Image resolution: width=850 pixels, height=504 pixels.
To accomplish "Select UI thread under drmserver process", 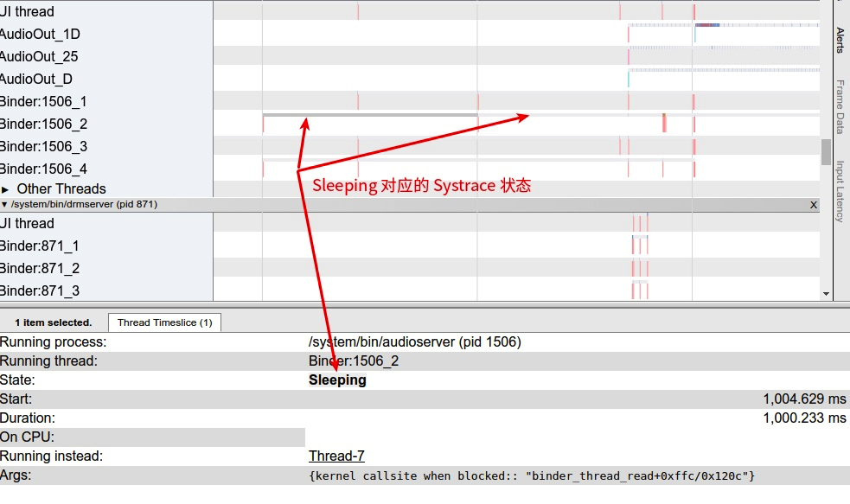I will [27, 223].
